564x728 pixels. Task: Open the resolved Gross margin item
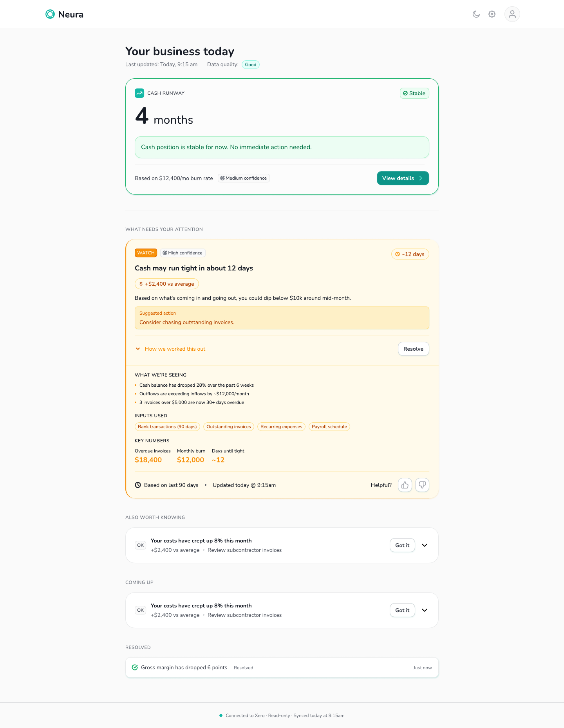282,667
